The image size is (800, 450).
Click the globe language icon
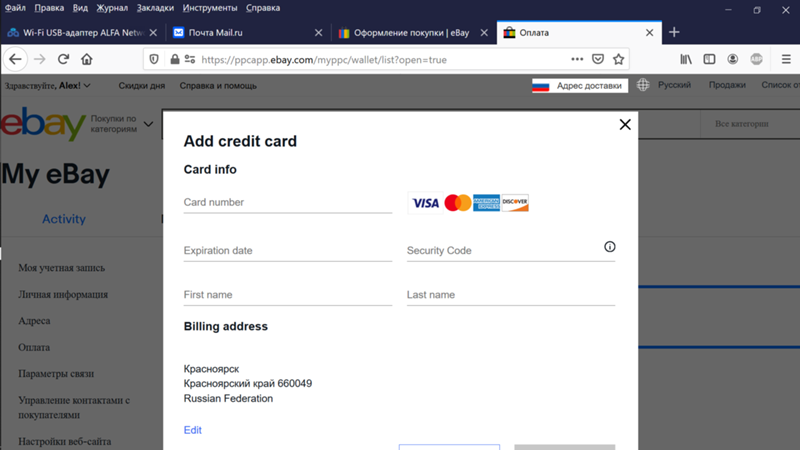click(643, 85)
